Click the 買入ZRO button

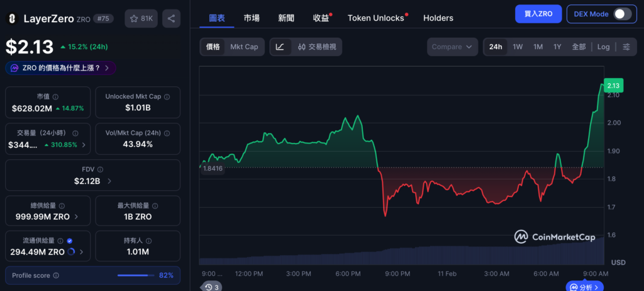point(538,14)
